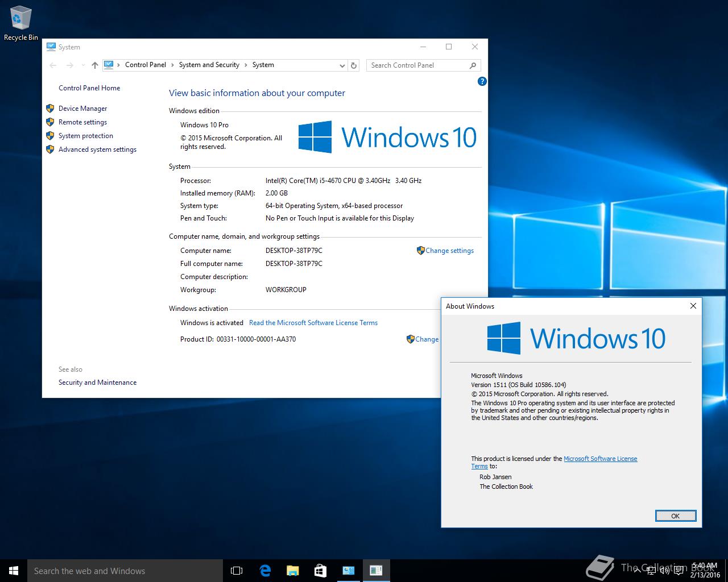Viewport: 728px width, 582px height.
Task: Click the 2.00 GB installed memory value
Action: (276, 193)
